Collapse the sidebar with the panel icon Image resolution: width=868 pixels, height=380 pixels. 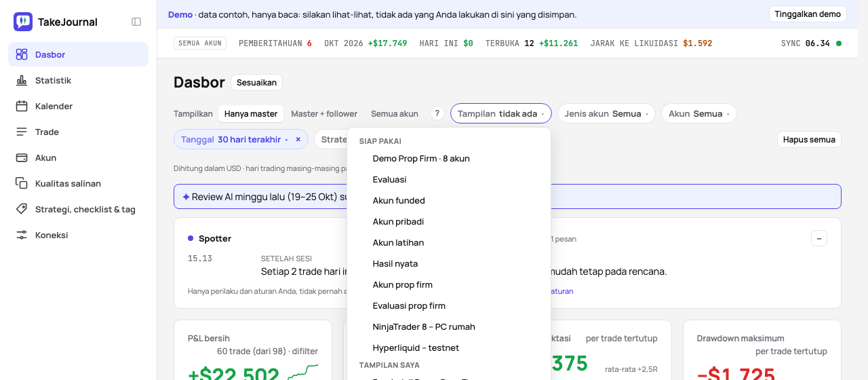tap(136, 22)
